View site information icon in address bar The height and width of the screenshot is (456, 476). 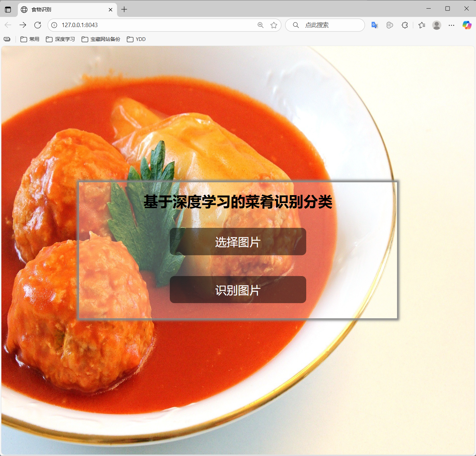coord(54,25)
